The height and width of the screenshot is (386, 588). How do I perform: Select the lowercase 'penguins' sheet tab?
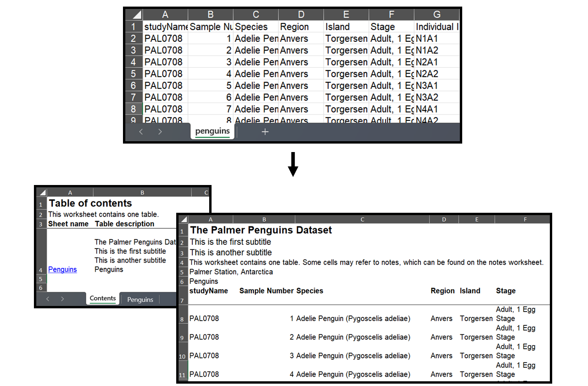tap(212, 131)
